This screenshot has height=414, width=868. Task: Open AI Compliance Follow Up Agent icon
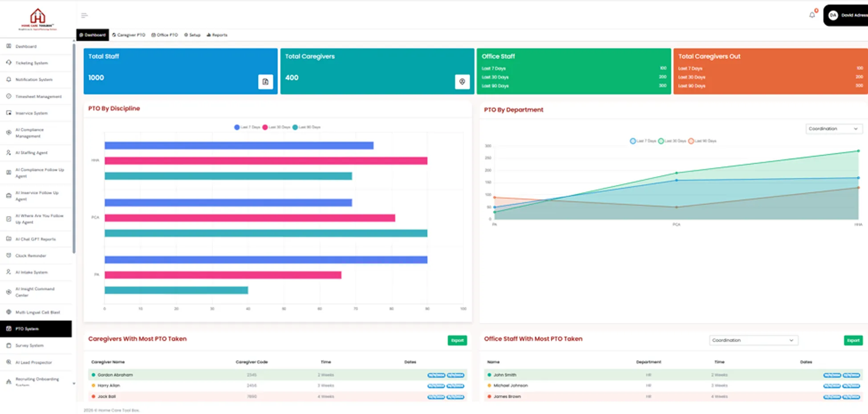click(x=8, y=173)
